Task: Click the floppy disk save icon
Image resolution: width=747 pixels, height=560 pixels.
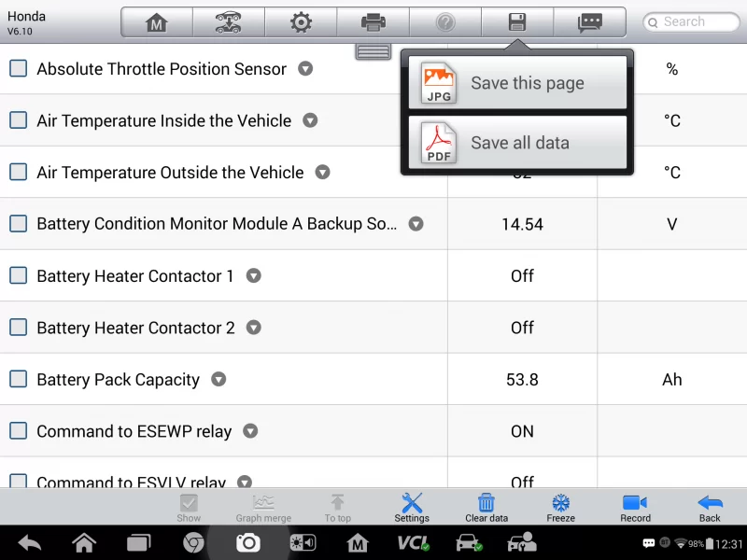Action: [517, 22]
